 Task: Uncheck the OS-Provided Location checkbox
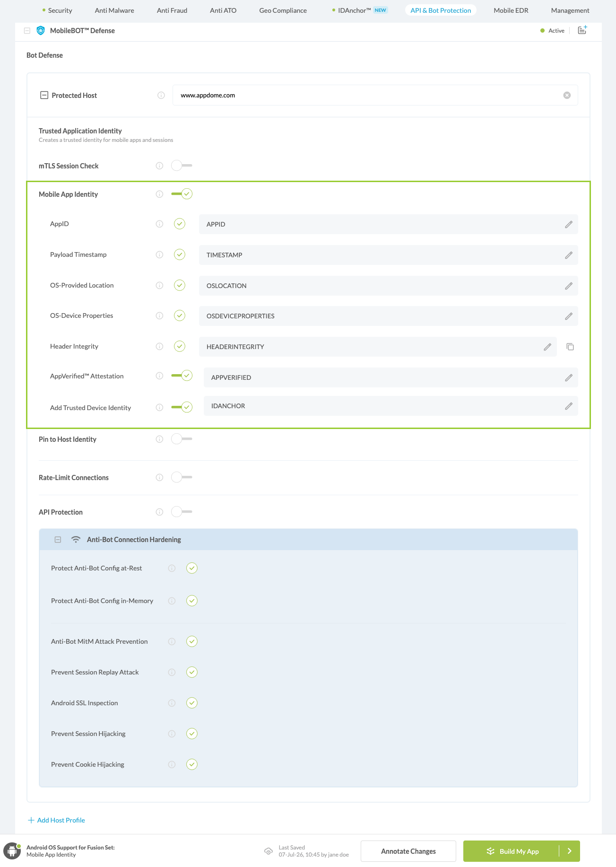click(x=180, y=285)
